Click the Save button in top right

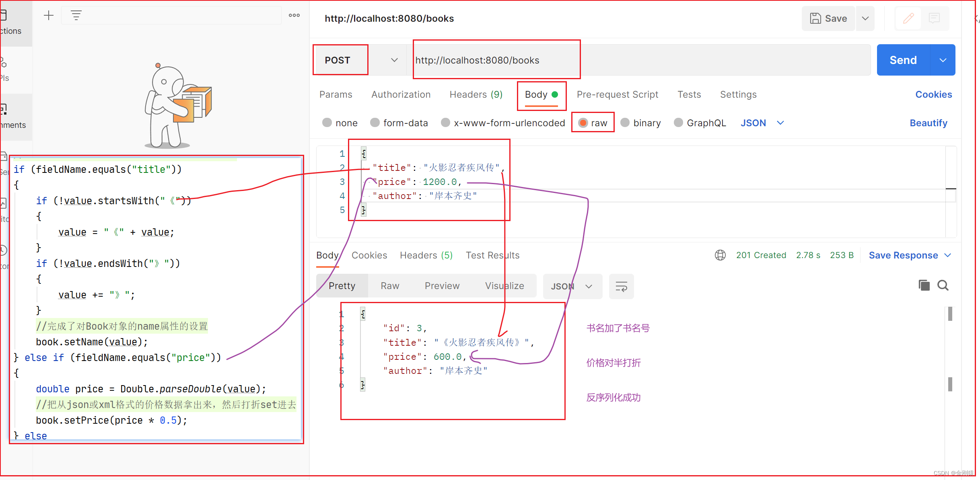[828, 19]
